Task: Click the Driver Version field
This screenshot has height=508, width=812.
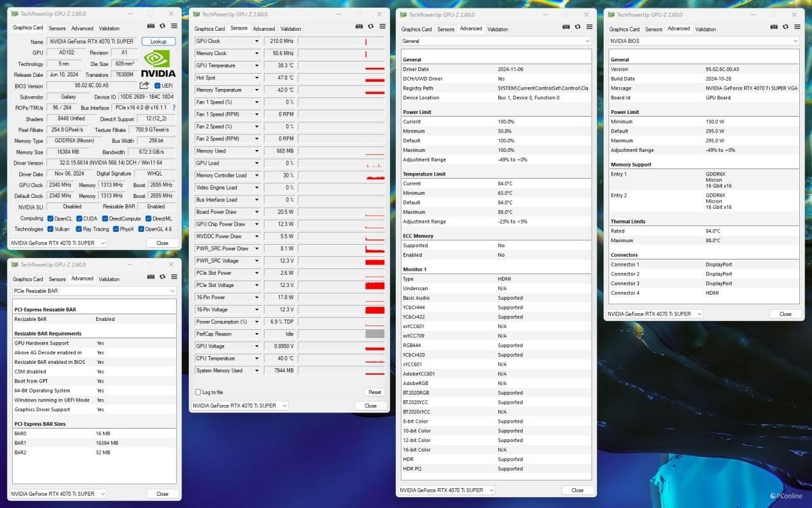Action: point(110,163)
